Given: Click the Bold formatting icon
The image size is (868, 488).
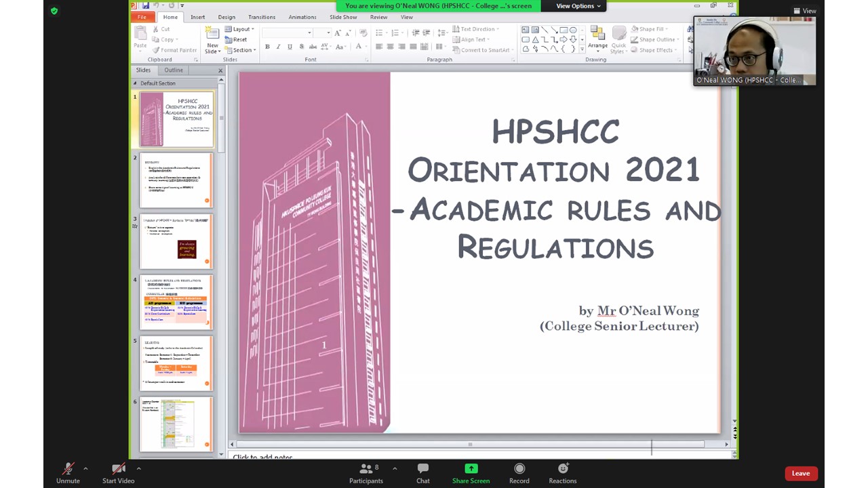Looking at the screenshot, I should point(267,47).
